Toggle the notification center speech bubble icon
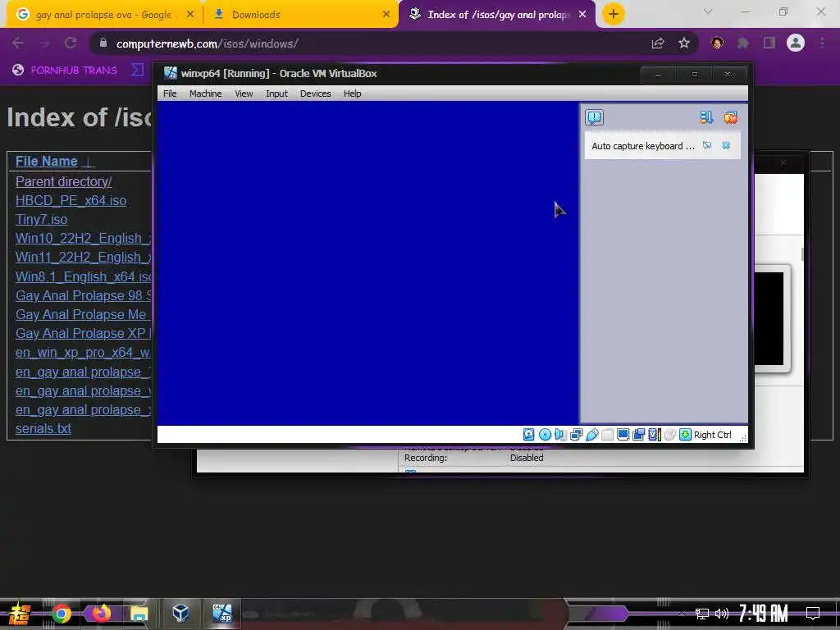This screenshot has height=630, width=840. click(594, 117)
